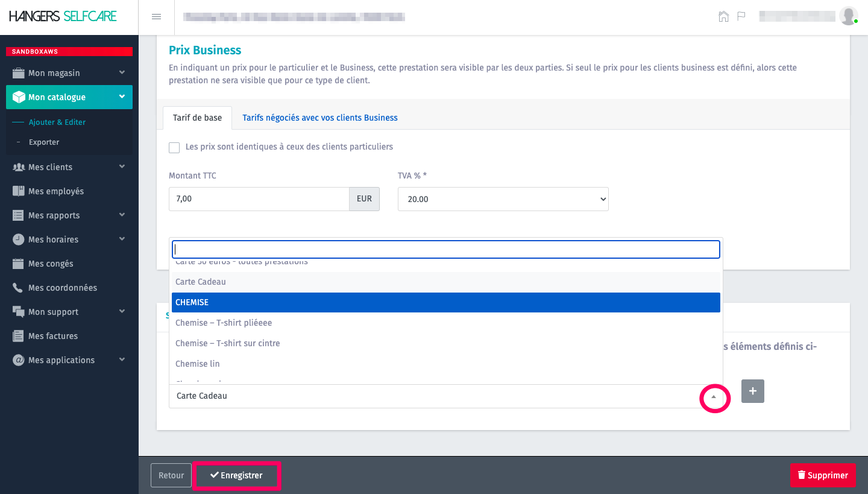Choose Chemise lin from the list
Screen dimensions: 868x494
coord(198,364)
